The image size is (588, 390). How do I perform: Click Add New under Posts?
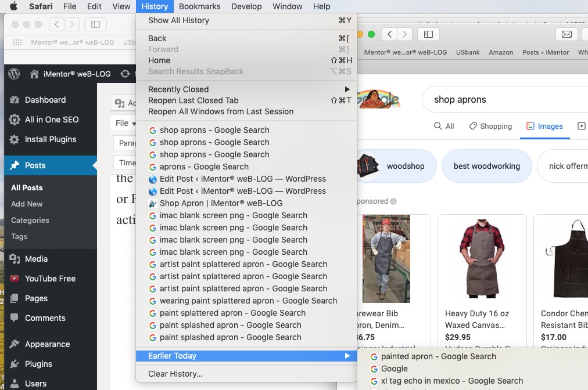pyautogui.click(x=27, y=204)
